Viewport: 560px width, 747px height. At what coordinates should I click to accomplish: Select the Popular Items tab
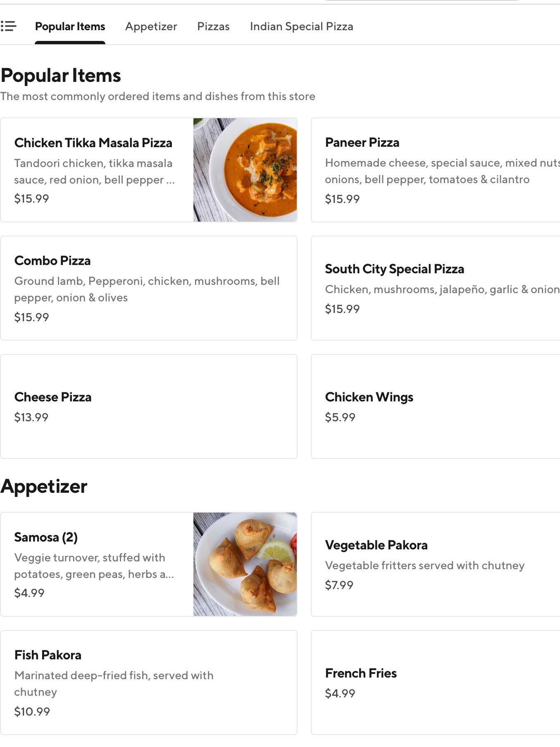pos(70,26)
